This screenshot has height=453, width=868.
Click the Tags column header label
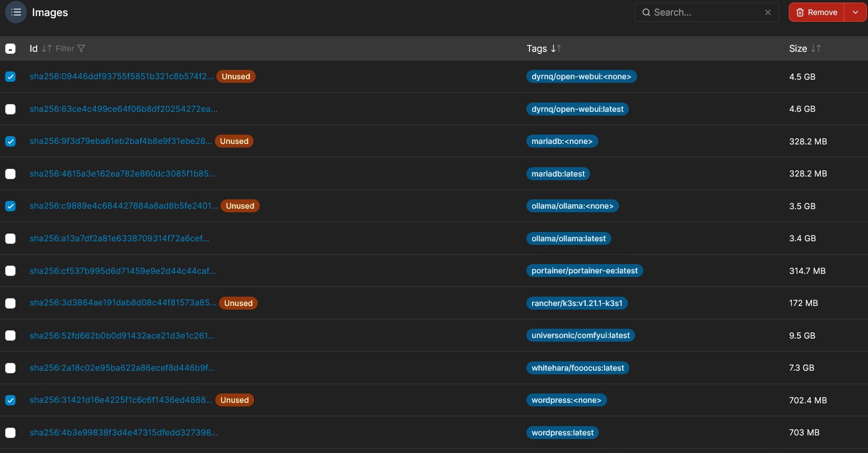tap(537, 49)
